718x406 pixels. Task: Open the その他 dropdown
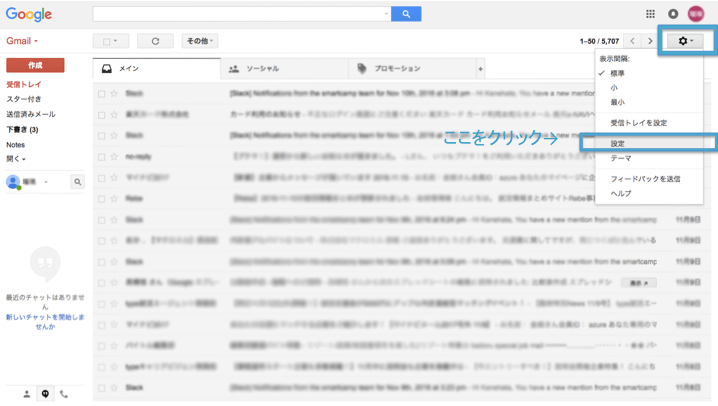[x=200, y=41]
